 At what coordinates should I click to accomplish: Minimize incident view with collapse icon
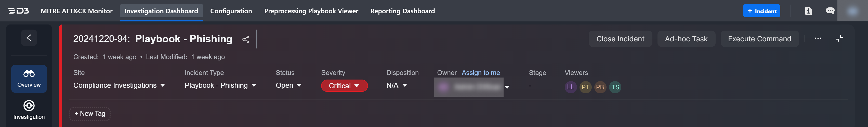pyautogui.click(x=839, y=39)
